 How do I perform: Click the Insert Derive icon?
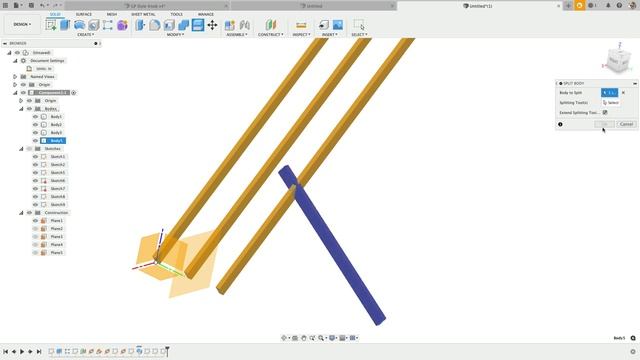pyautogui.click(x=323, y=25)
